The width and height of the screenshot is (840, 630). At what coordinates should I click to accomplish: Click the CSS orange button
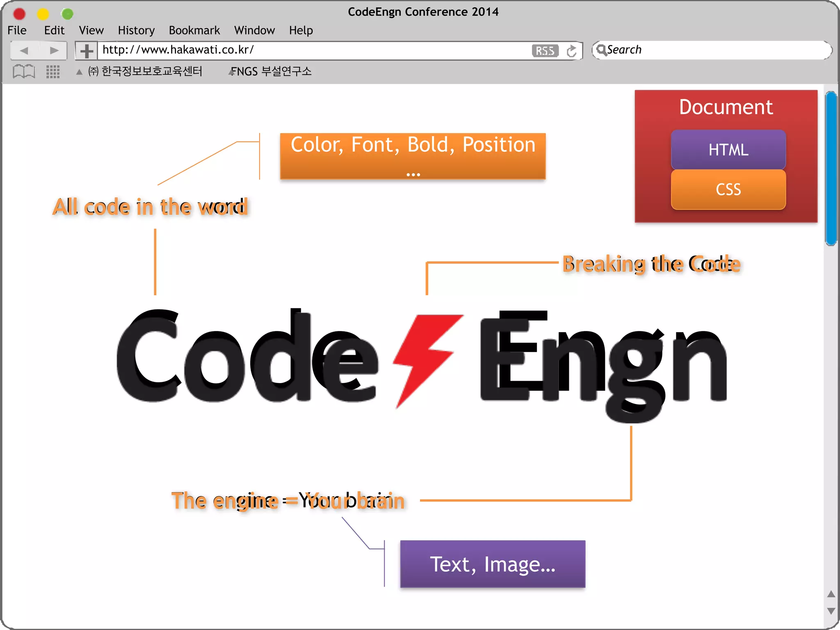(x=728, y=189)
